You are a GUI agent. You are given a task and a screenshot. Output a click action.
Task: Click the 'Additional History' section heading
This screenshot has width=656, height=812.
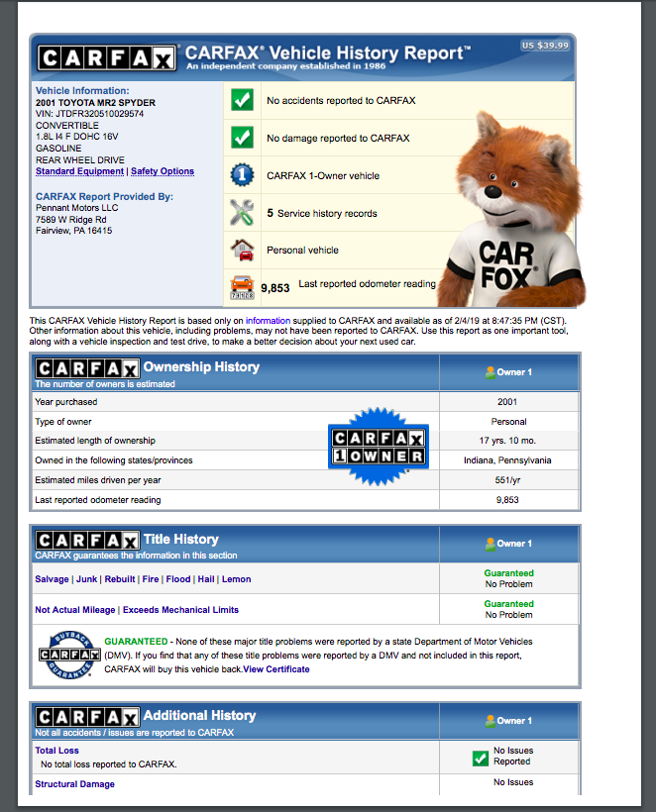point(199,715)
